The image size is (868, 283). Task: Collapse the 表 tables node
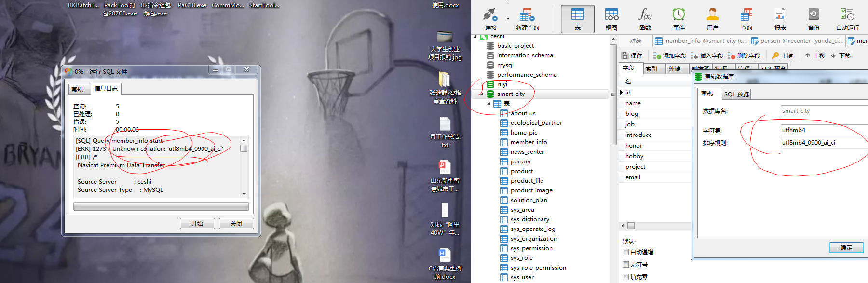[488, 104]
